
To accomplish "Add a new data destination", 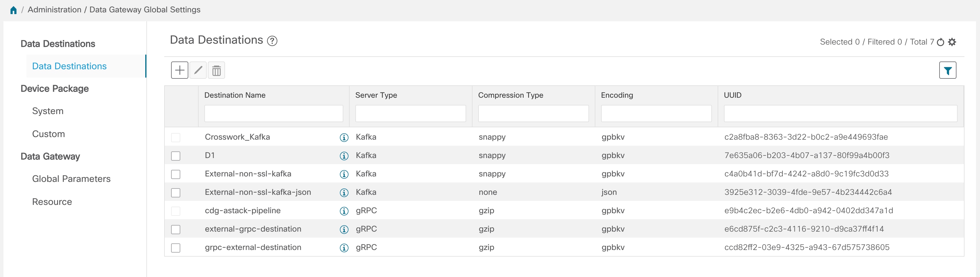I will pyautogui.click(x=180, y=70).
